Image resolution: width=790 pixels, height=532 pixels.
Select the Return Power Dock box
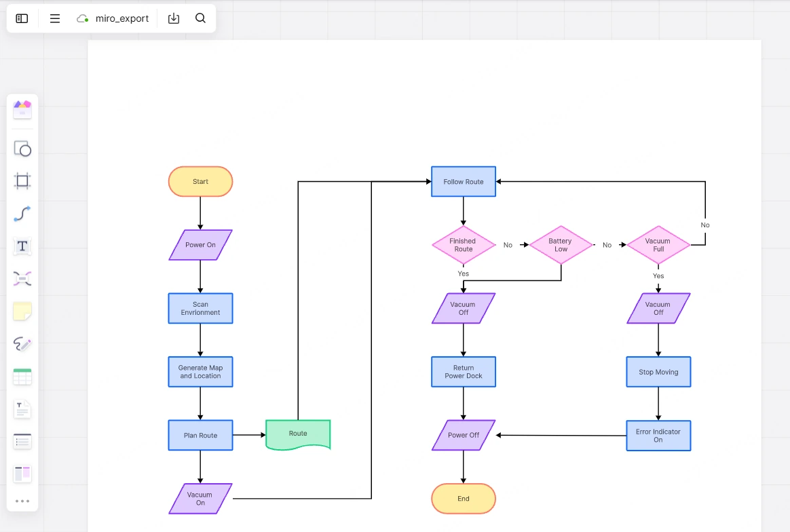(x=464, y=372)
